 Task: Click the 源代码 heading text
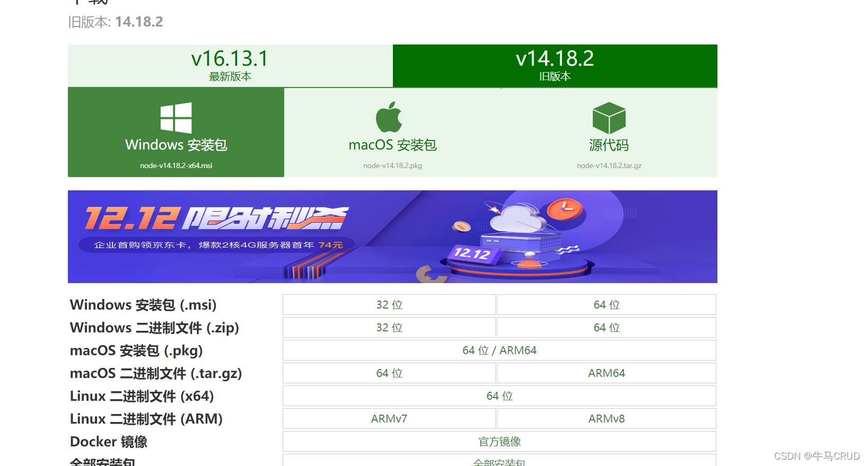click(x=609, y=145)
